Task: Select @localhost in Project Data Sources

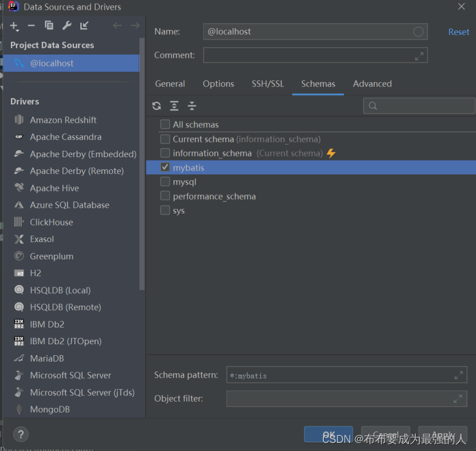Action: tap(72, 63)
